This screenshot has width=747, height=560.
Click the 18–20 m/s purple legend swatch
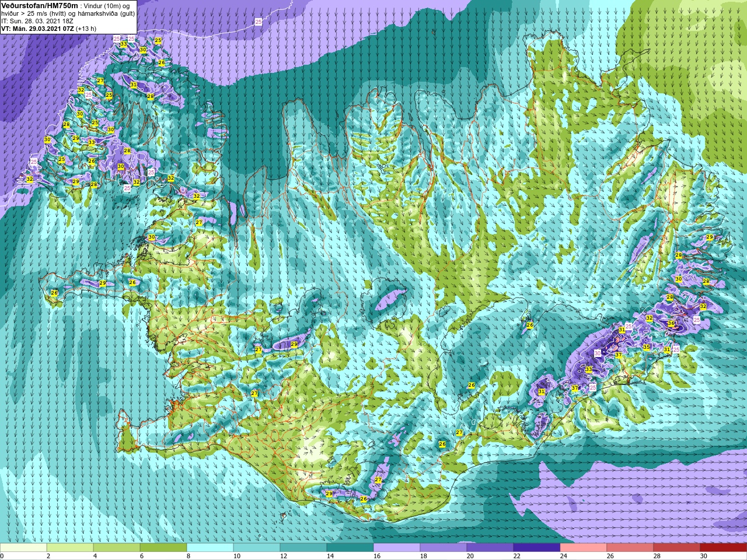[444, 548]
